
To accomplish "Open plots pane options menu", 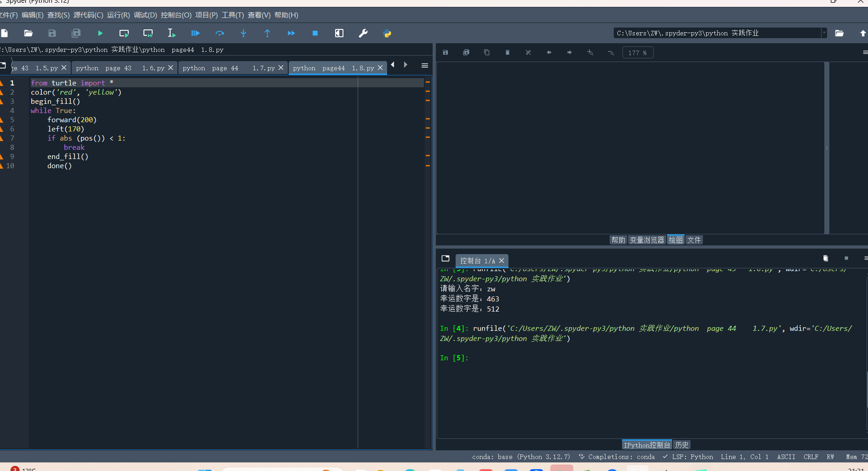I will pos(865,52).
